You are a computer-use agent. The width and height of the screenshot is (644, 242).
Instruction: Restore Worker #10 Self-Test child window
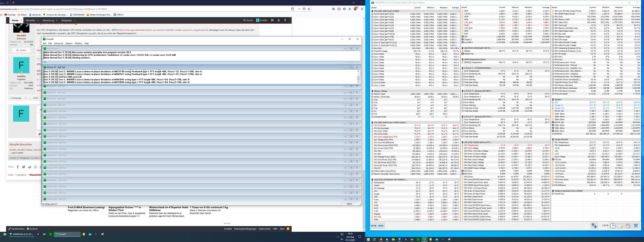351,111
